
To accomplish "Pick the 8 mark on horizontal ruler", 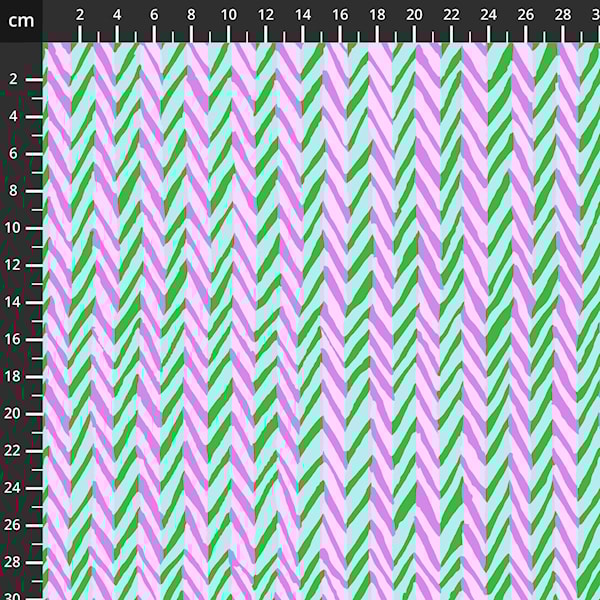I will tap(191, 15).
